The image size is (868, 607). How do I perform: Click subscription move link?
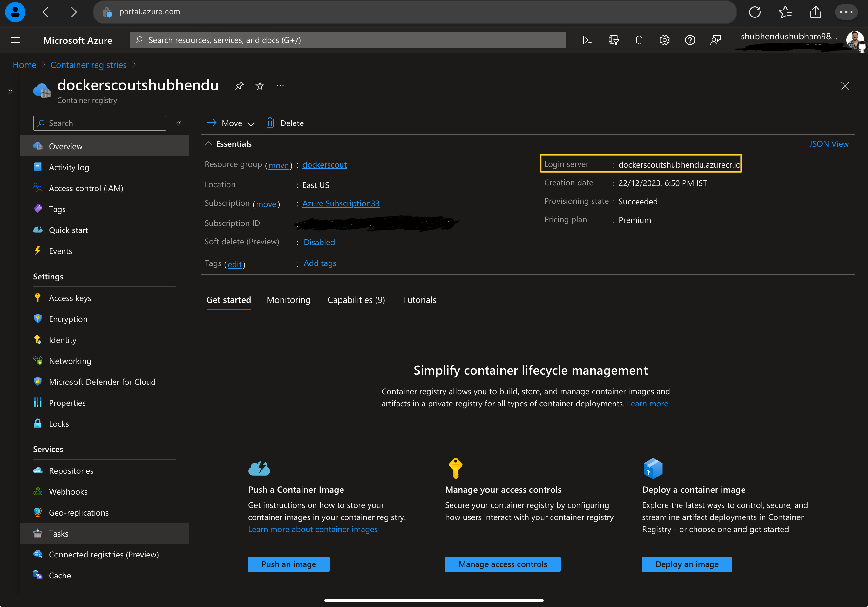click(266, 204)
